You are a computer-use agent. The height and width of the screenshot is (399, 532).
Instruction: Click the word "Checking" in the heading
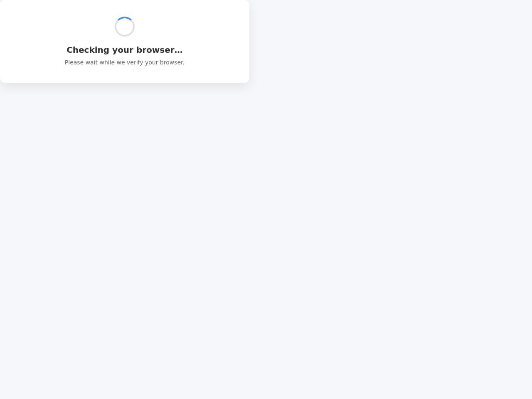[x=88, y=50]
